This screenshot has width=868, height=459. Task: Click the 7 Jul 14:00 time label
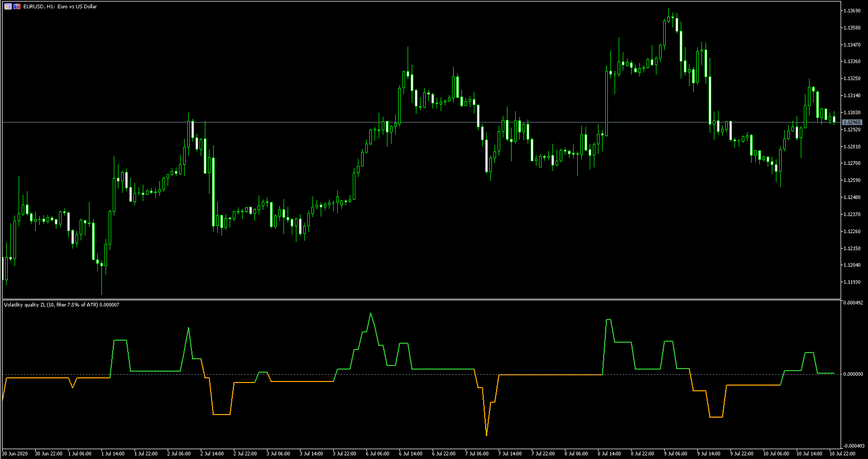point(510,454)
